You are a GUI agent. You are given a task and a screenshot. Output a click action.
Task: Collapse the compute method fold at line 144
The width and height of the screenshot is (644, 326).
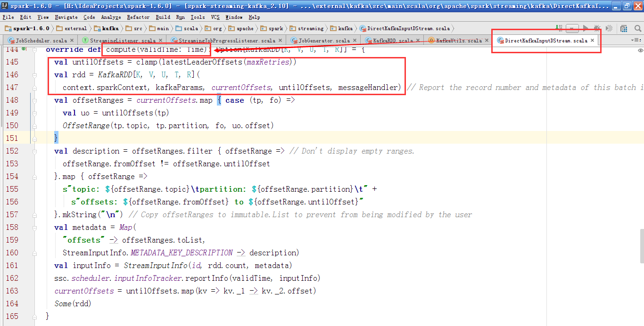(x=34, y=49)
